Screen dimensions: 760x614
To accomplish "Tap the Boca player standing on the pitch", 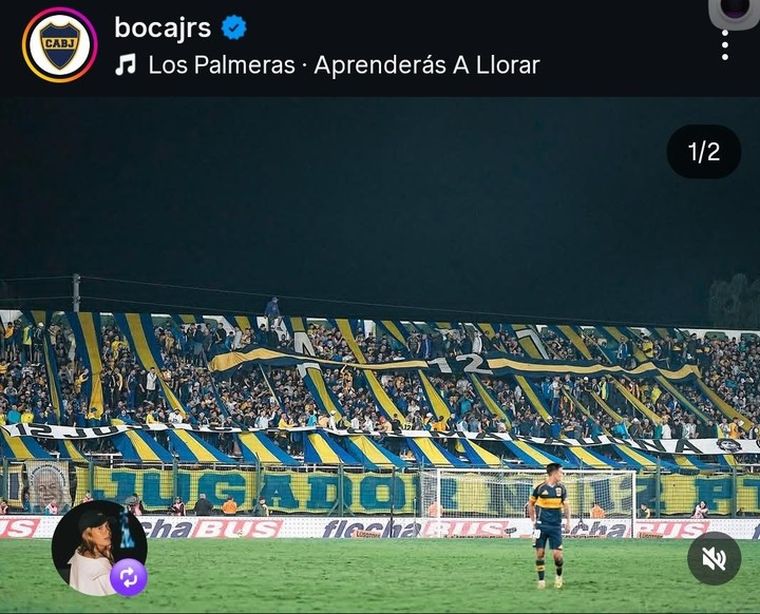I will point(548,526).
